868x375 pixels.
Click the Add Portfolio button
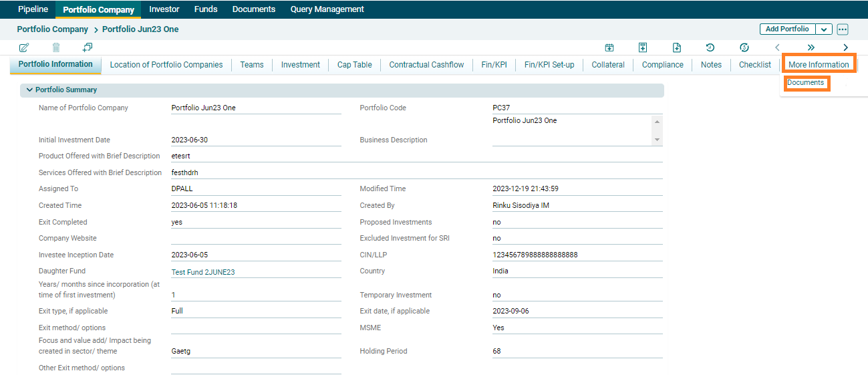point(787,29)
